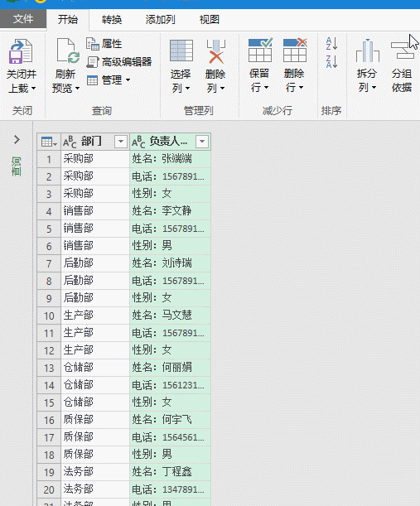Click the 关闭并上载 save icon
Image resolution: width=420 pixels, height=506 pixels.
point(21,51)
